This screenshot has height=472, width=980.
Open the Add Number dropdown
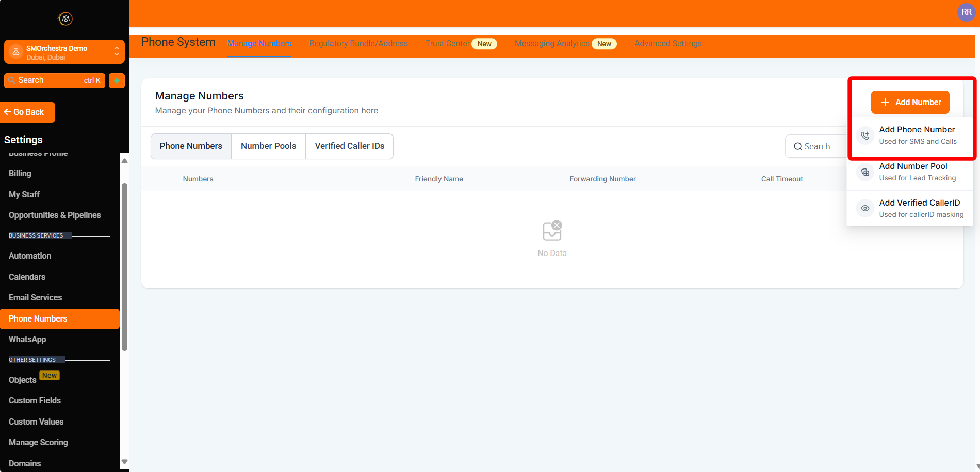[x=910, y=102]
